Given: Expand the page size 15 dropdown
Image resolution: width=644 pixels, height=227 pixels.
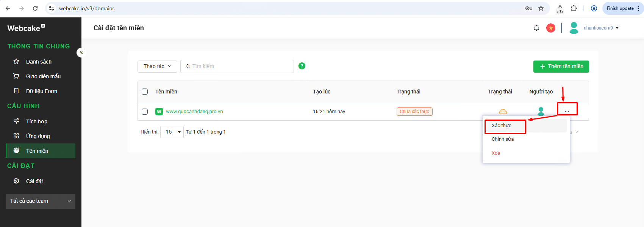Looking at the screenshot, I should [172, 132].
